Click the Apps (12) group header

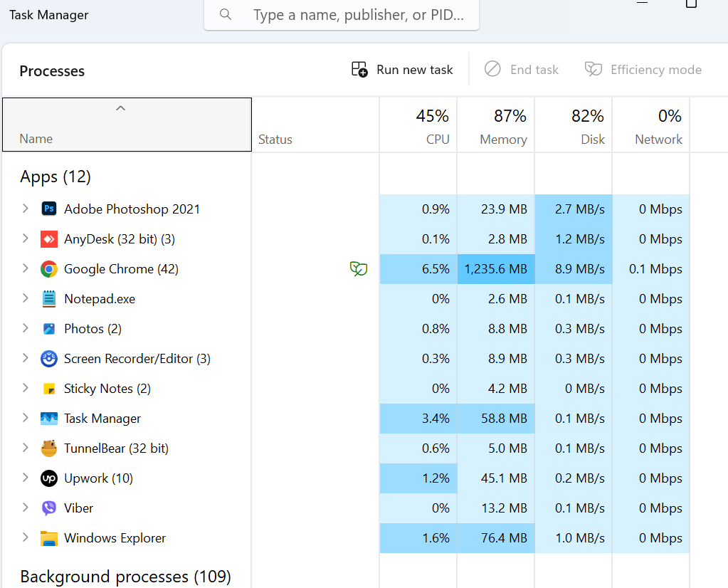(56, 177)
